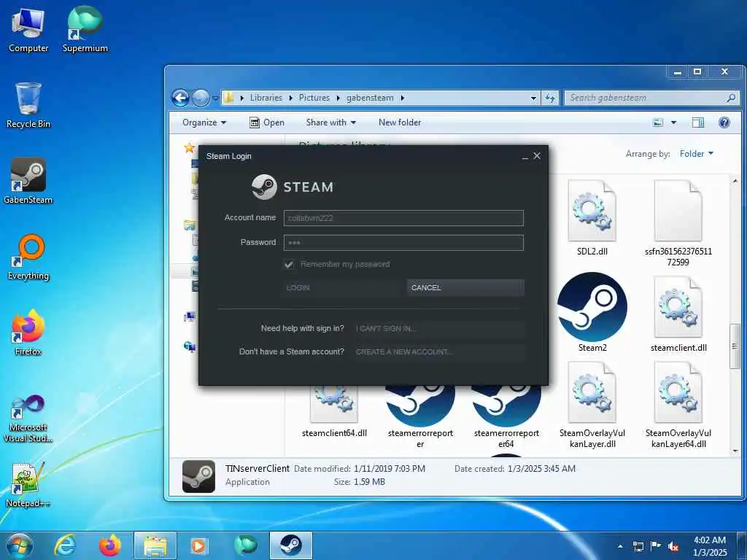747x560 pixels.
Task: Select the Notepad++ desktop shortcut
Action: tap(28, 484)
